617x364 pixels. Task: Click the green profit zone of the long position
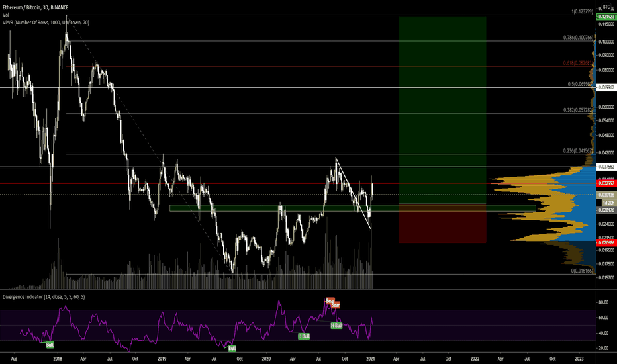click(443, 110)
